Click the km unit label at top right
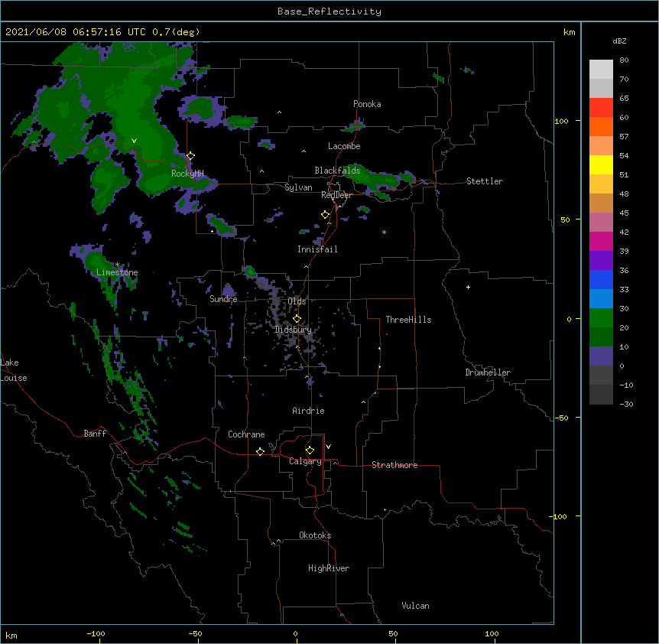This screenshot has height=644, width=659. [569, 32]
